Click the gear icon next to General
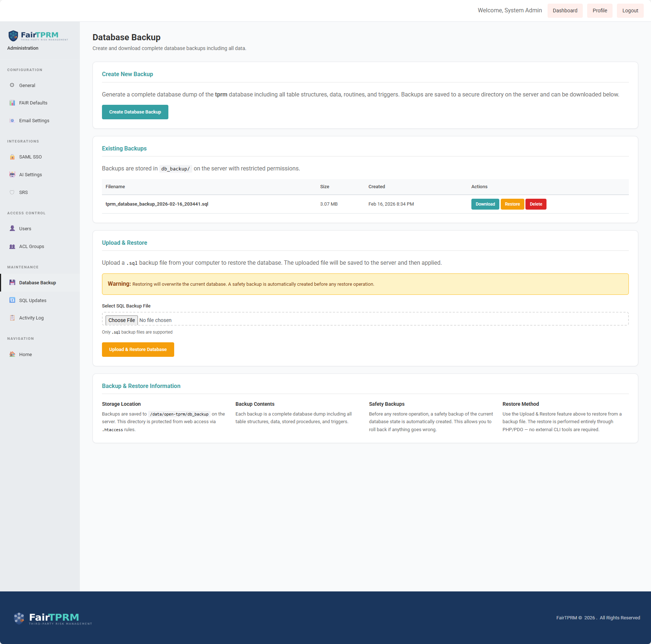Image resolution: width=651 pixels, height=644 pixels. pos(12,85)
